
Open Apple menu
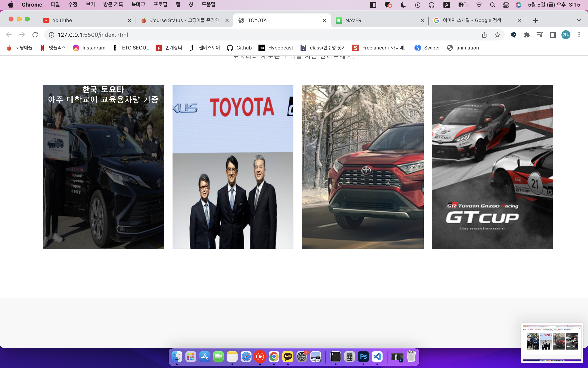click(x=11, y=5)
